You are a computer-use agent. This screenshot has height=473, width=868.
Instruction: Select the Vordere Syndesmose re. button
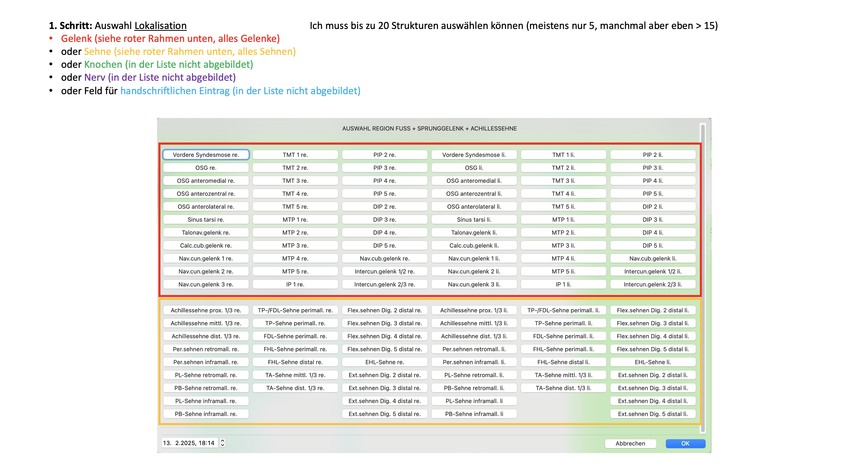coord(206,155)
